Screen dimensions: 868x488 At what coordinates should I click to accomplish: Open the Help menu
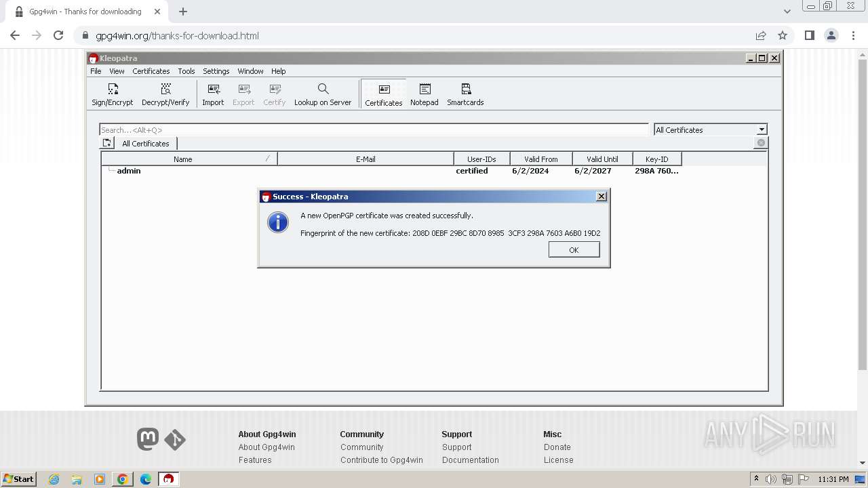(x=278, y=70)
